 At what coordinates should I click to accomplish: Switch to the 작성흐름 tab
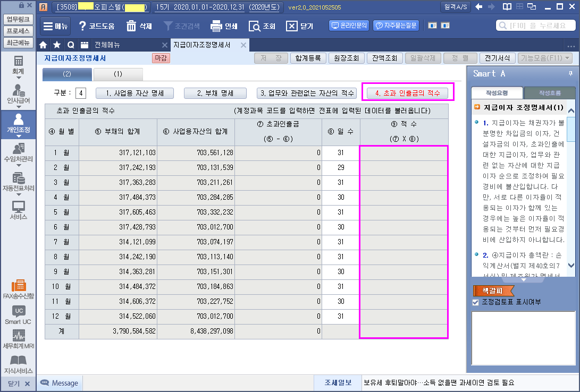tap(549, 93)
